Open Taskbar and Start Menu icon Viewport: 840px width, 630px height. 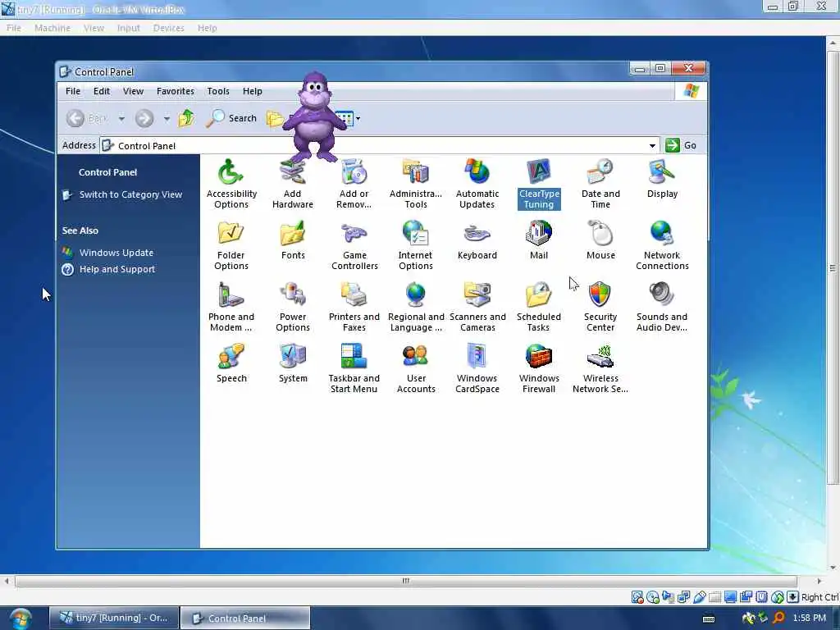coord(354,368)
